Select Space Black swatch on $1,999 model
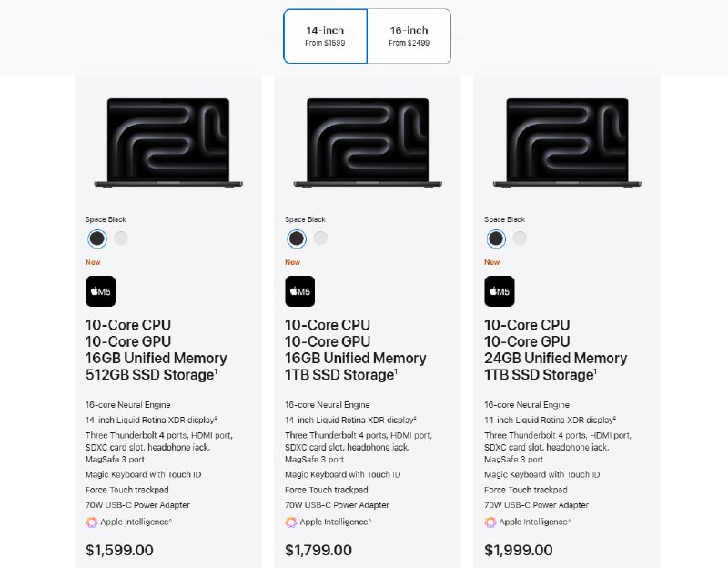Viewport: 728px width, 568px height. (x=496, y=238)
